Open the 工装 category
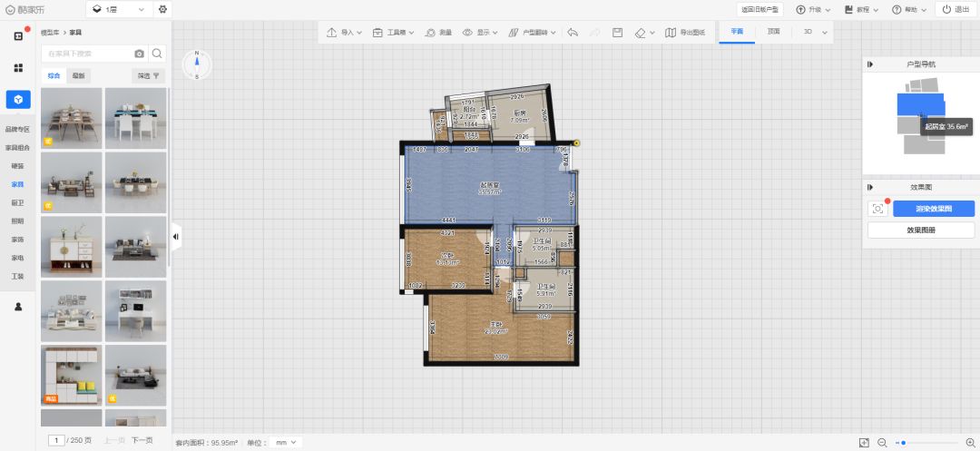980x451 pixels. 17,276
